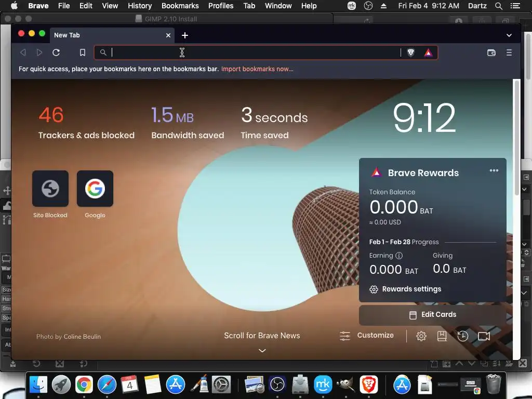
Task: Click the Brave icon in the Dock
Action: click(369, 384)
